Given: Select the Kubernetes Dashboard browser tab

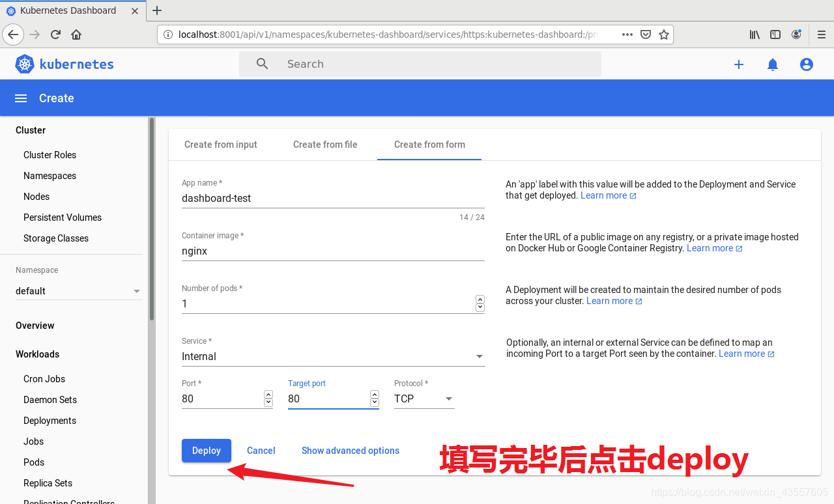Looking at the screenshot, I should [72, 10].
